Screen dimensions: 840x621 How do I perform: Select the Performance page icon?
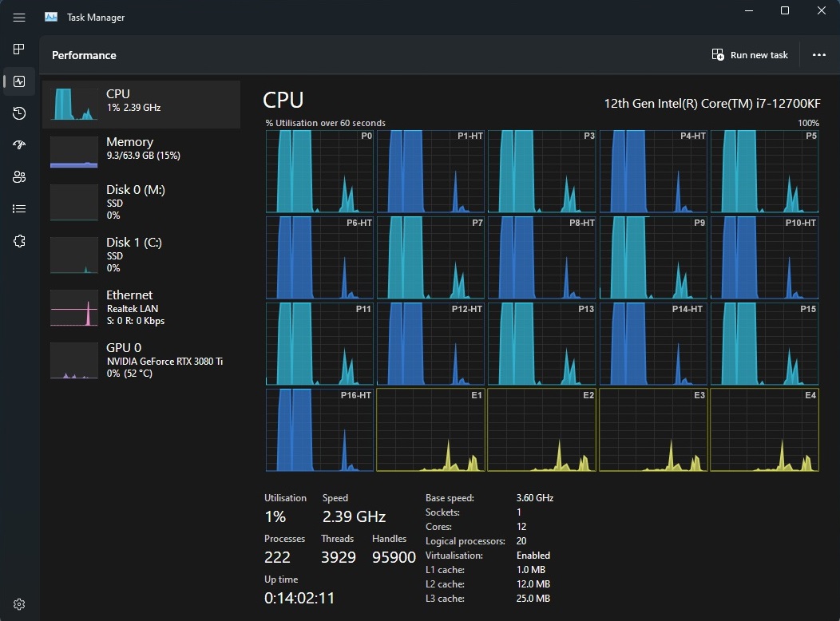click(x=19, y=81)
